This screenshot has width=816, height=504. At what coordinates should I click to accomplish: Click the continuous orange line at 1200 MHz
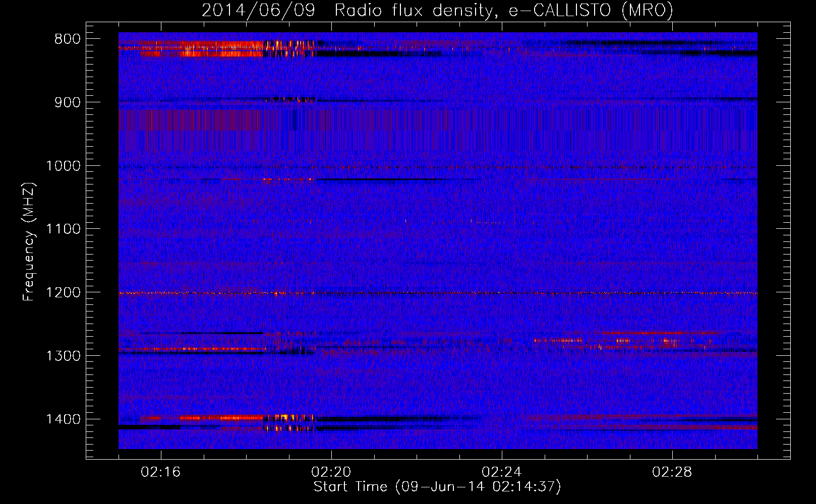click(438, 293)
